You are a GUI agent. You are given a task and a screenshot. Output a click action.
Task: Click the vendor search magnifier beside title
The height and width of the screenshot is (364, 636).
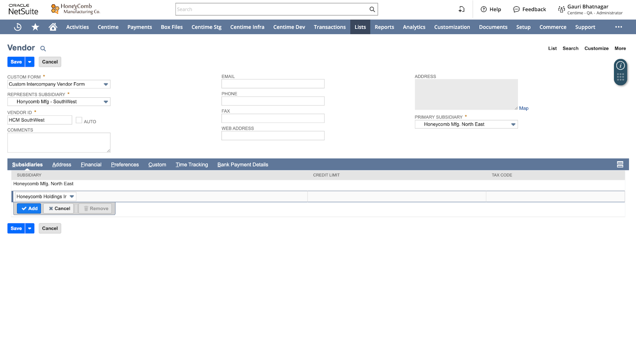click(x=43, y=49)
